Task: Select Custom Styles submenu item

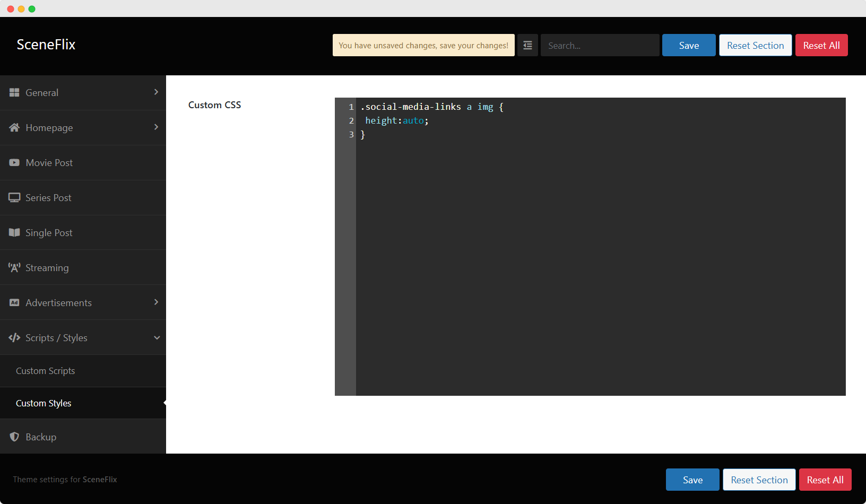Action: coord(83,403)
